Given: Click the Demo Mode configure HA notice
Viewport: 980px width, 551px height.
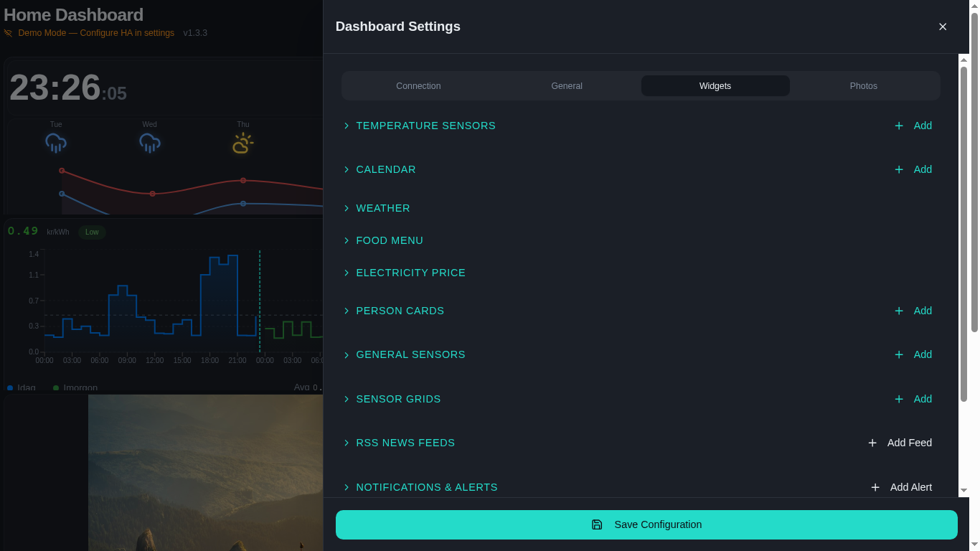Looking at the screenshot, I should pos(96,33).
